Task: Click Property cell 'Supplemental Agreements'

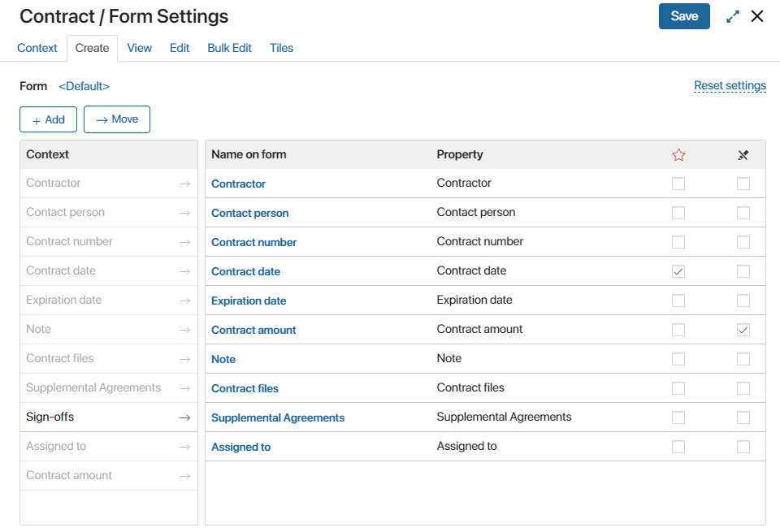Action: tap(504, 417)
